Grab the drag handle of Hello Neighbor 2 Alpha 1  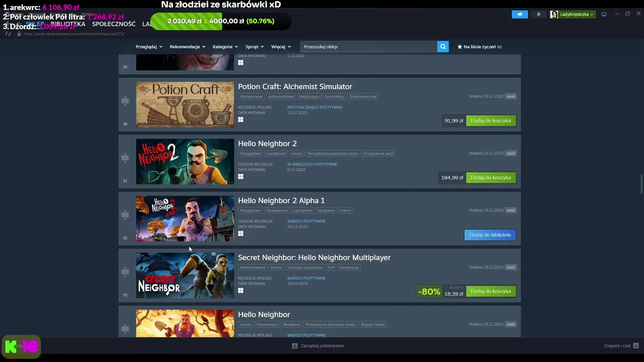[125, 215]
